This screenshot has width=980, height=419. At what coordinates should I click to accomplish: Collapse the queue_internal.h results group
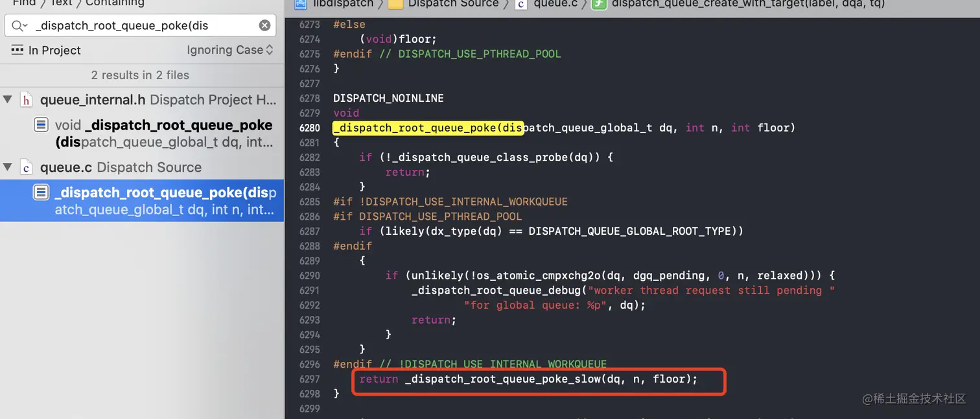coord(8,99)
